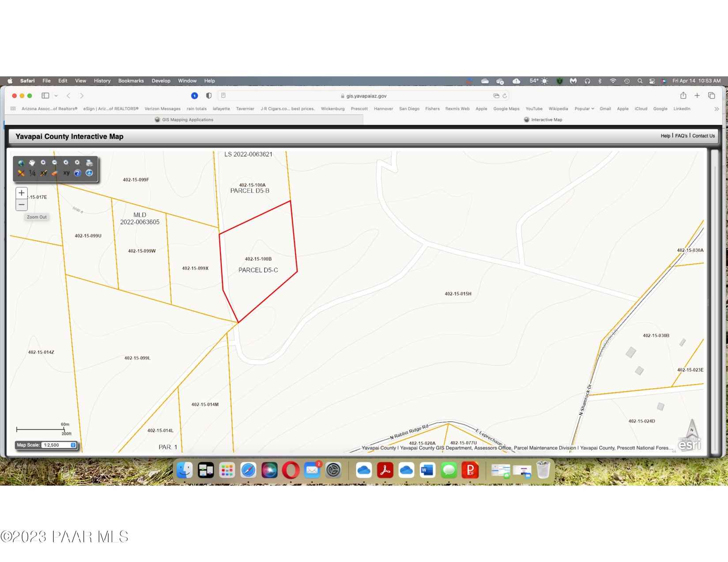
Task: Open the Map Scale dropdown
Action: coord(73,445)
